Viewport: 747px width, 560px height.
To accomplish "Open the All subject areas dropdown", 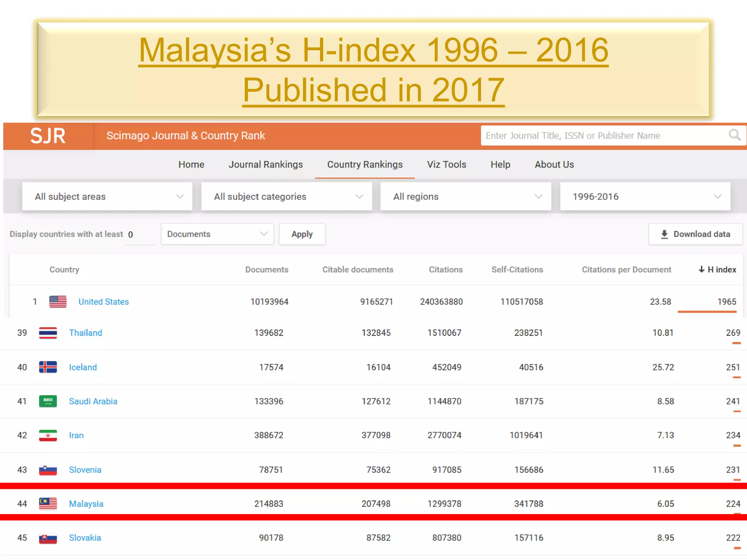I will pos(107,197).
